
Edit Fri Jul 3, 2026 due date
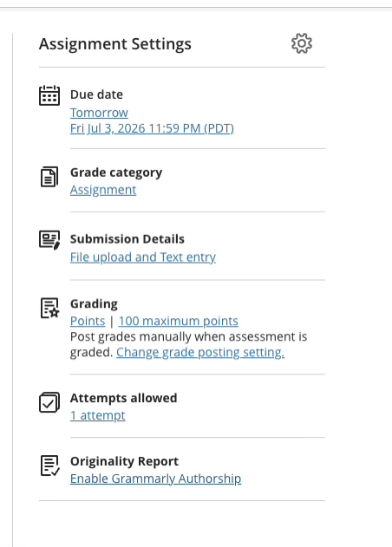[x=152, y=128]
